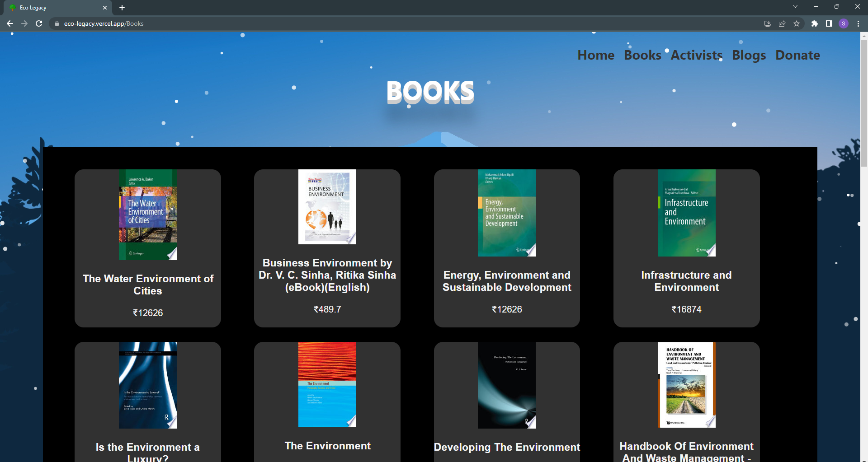Open a new tab with plus button
The width and height of the screenshot is (868, 462).
click(122, 8)
